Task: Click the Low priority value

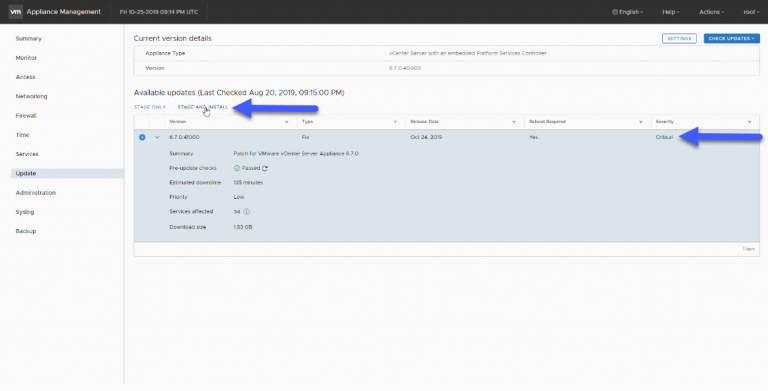Action: click(239, 197)
